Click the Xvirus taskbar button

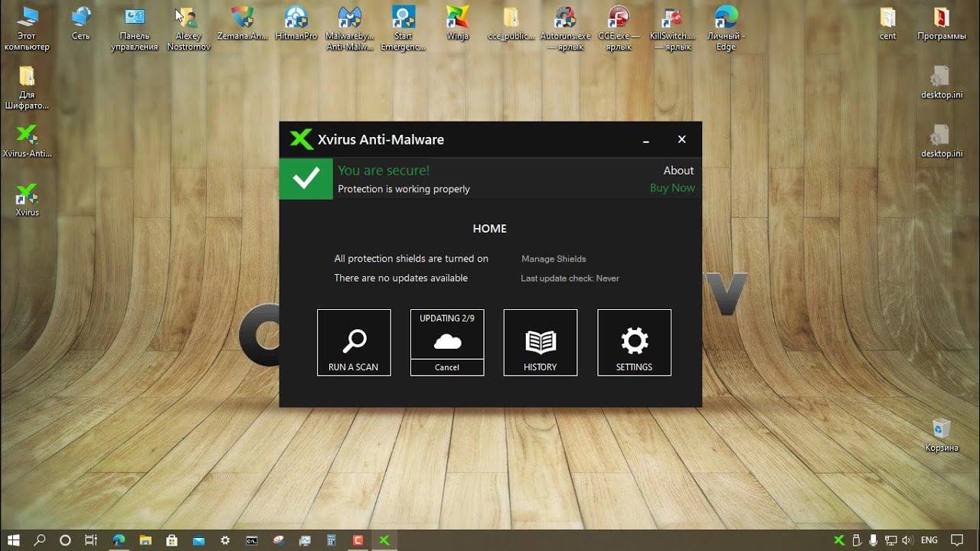(384, 540)
